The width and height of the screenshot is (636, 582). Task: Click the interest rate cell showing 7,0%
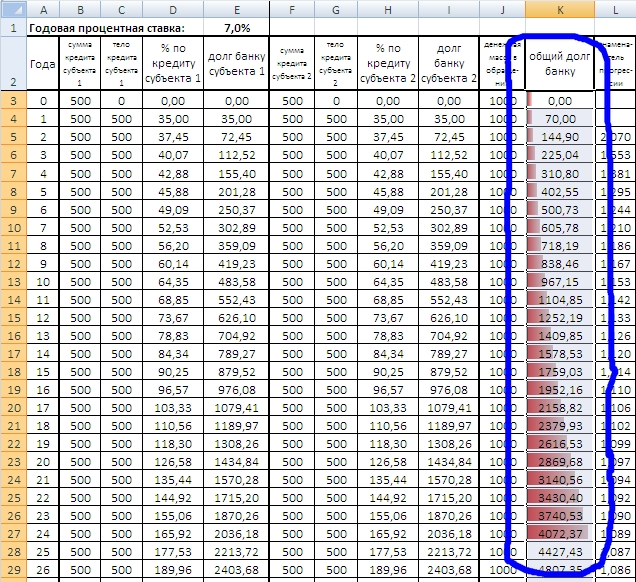point(236,28)
